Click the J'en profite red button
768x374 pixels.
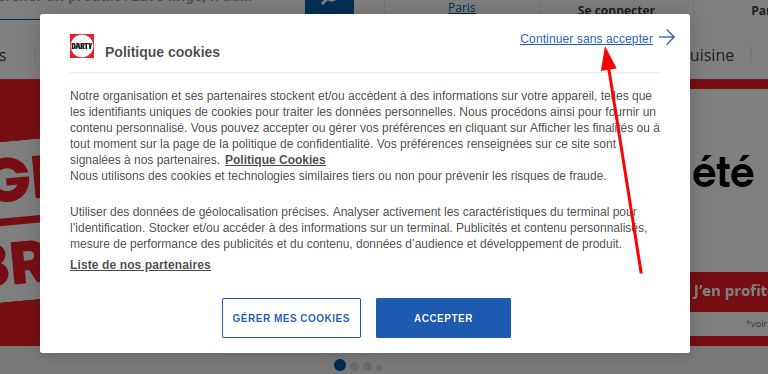pos(729,292)
